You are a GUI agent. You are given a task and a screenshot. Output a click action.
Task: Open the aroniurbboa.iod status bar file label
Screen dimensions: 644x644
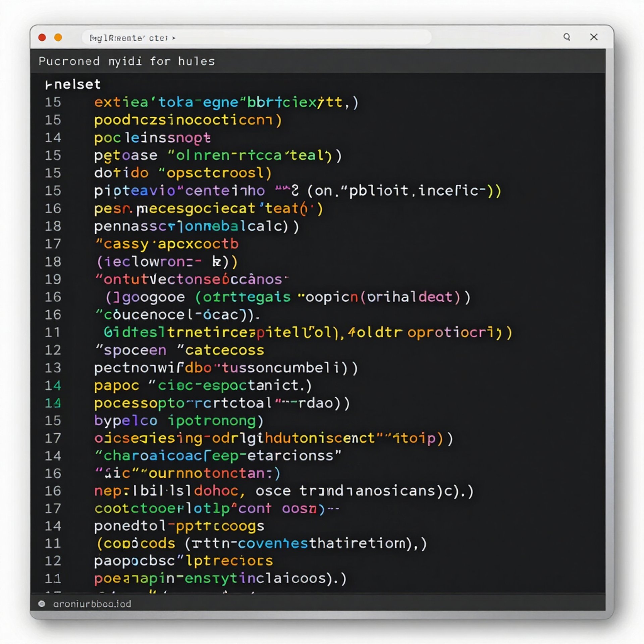[92, 604]
